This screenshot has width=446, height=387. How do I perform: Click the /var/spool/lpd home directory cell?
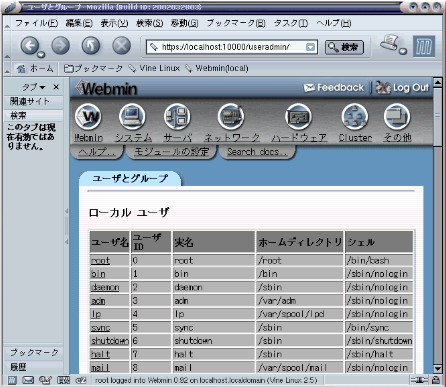(x=299, y=314)
